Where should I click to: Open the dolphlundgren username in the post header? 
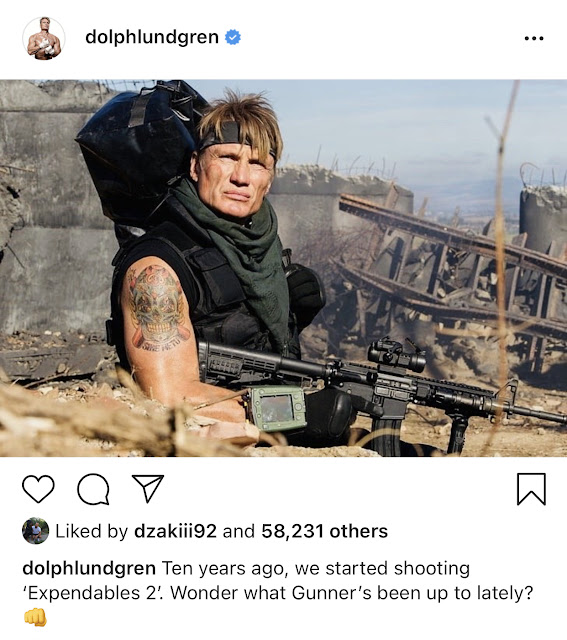coord(152,37)
